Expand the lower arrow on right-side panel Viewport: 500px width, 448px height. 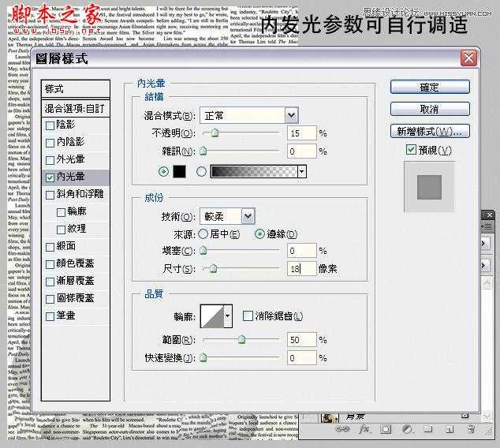click(x=484, y=265)
